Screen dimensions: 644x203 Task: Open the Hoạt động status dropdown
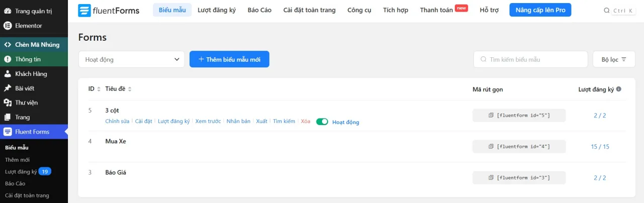click(x=131, y=59)
